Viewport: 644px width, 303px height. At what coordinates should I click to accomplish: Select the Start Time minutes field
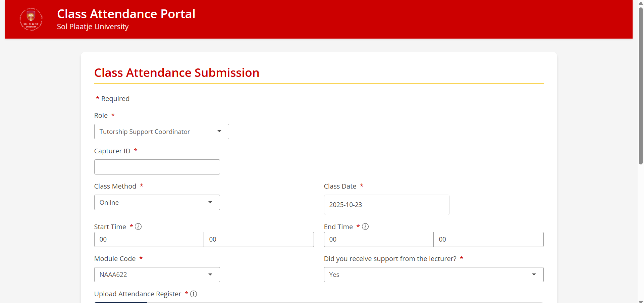[259, 239]
